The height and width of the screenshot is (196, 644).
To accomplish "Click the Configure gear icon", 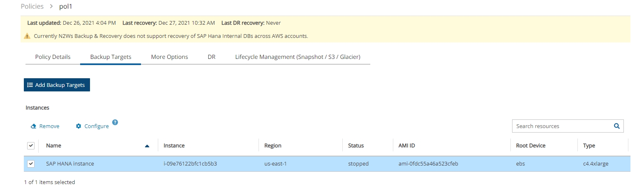I will tap(78, 126).
